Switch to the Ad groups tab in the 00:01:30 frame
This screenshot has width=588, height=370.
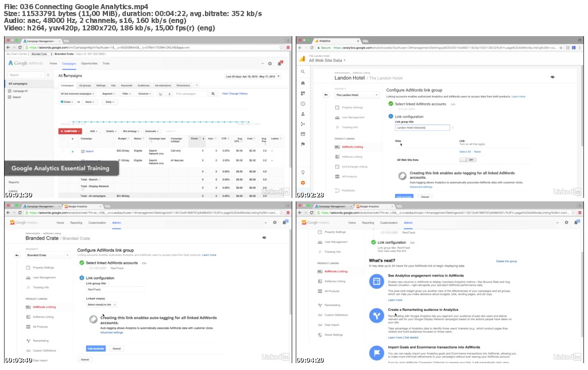pyautogui.click(x=85, y=85)
